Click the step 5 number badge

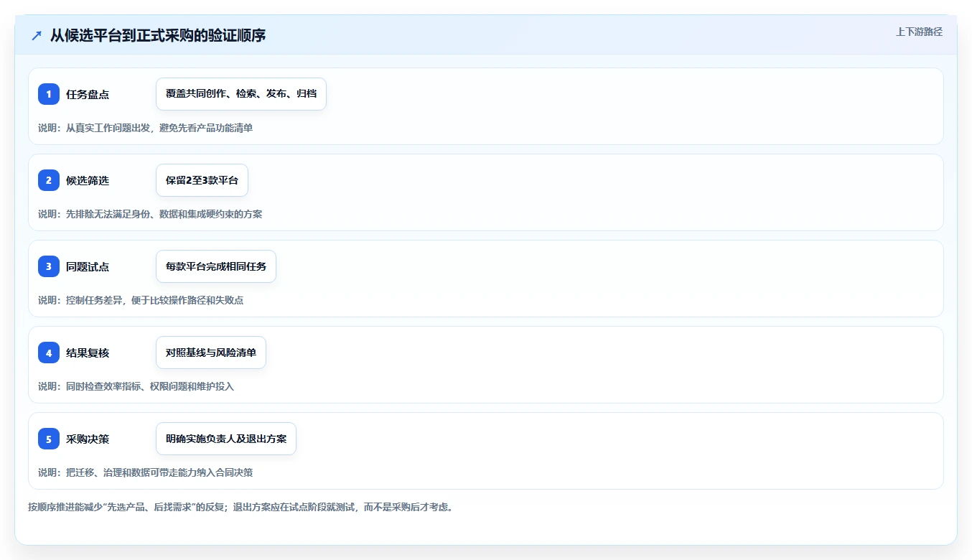click(x=49, y=439)
